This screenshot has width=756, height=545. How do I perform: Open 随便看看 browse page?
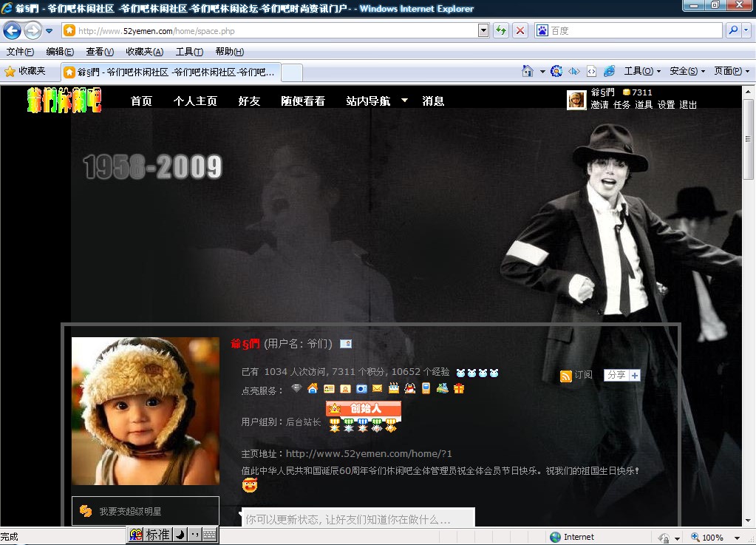[x=303, y=101]
